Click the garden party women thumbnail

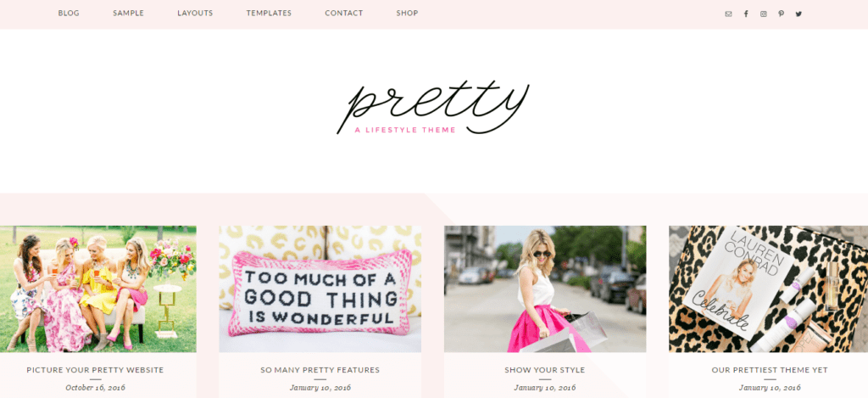point(98,289)
